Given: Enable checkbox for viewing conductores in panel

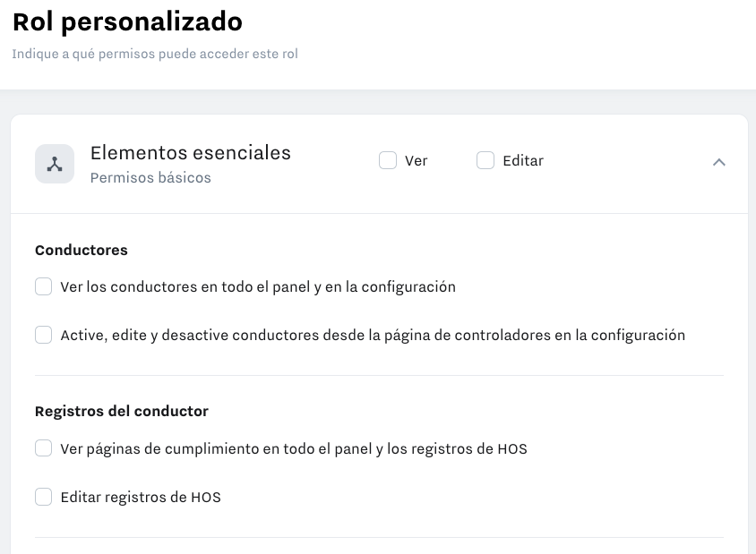Looking at the screenshot, I should tap(43, 286).
